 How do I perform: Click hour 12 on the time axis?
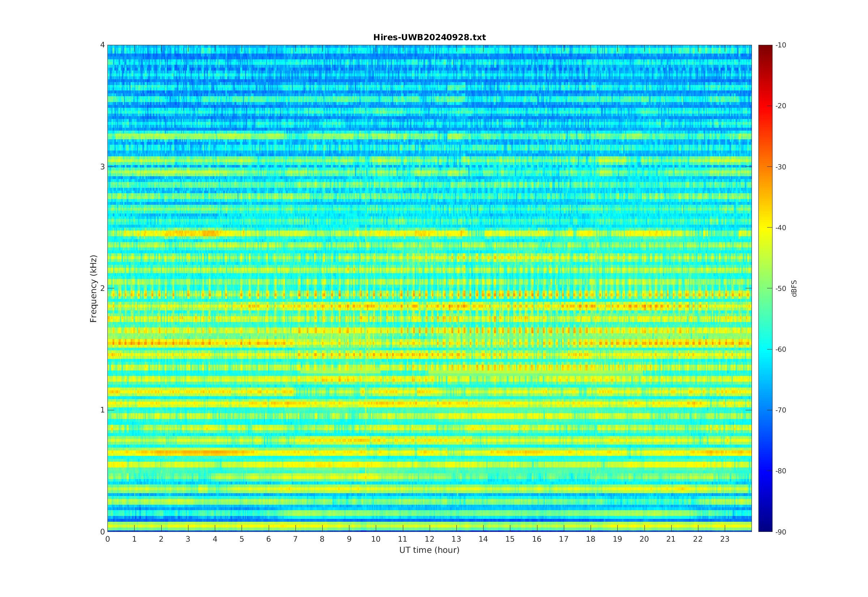430,539
